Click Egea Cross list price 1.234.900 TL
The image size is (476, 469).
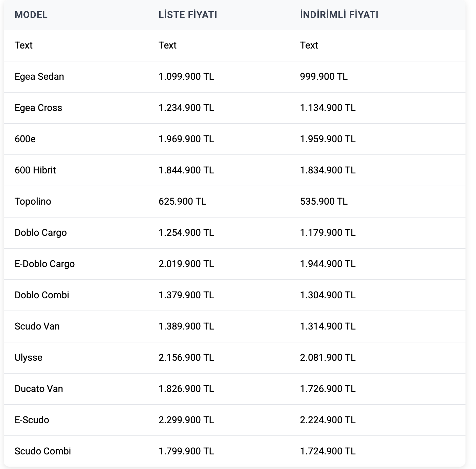coord(186,108)
